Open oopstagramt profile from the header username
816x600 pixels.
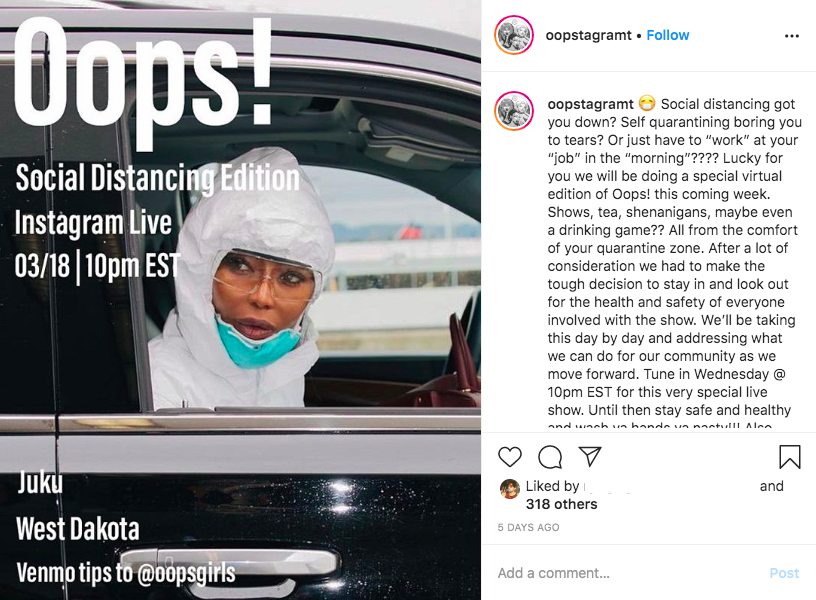point(589,35)
